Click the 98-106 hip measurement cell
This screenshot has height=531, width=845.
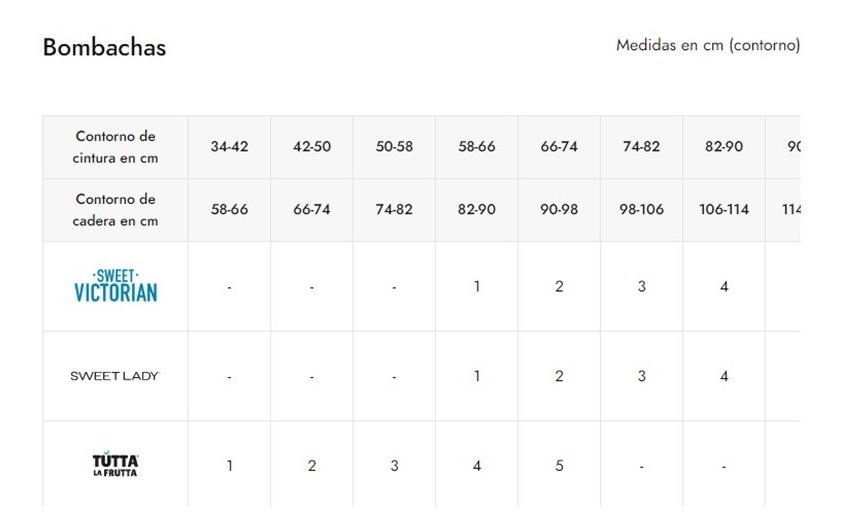(x=641, y=210)
